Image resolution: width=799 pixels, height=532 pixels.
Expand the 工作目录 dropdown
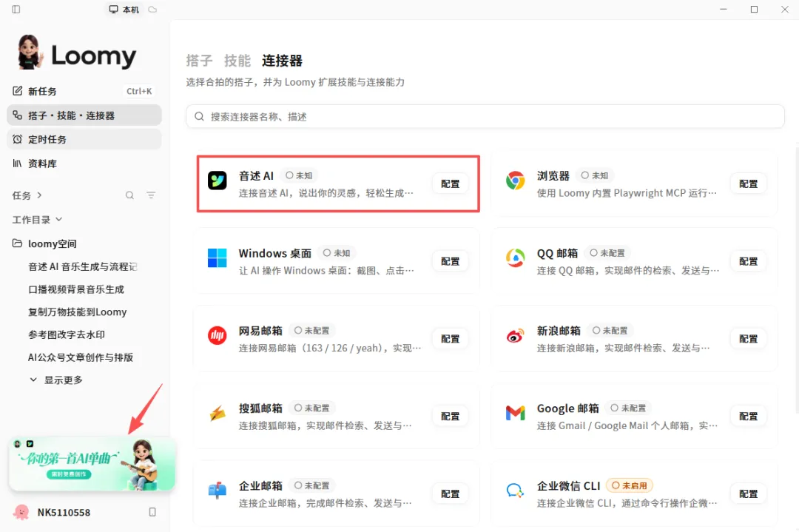tap(37, 220)
